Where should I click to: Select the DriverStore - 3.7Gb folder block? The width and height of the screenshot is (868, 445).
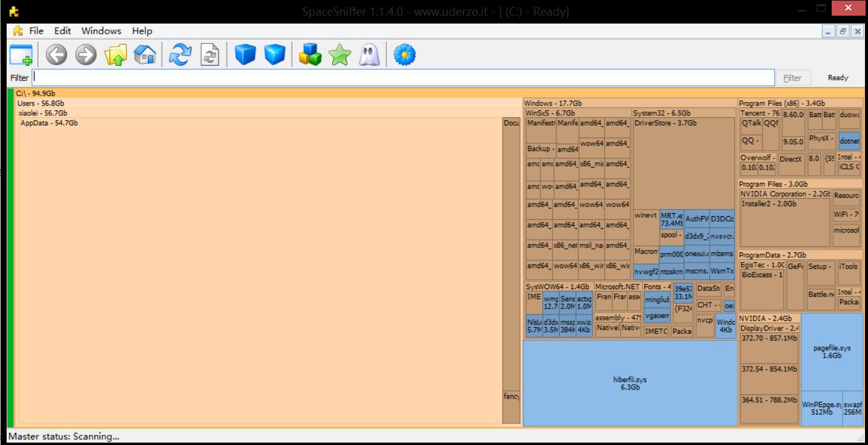(x=684, y=163)
